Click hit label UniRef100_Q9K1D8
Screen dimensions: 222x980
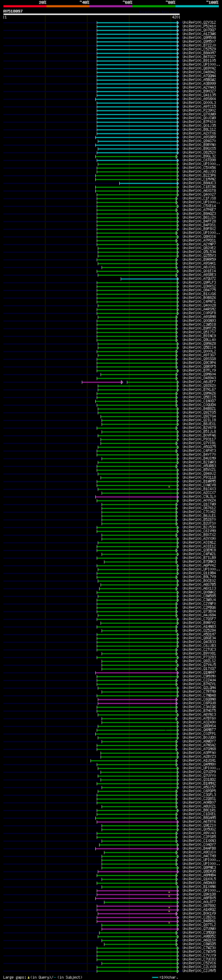(x=199, y=894)
